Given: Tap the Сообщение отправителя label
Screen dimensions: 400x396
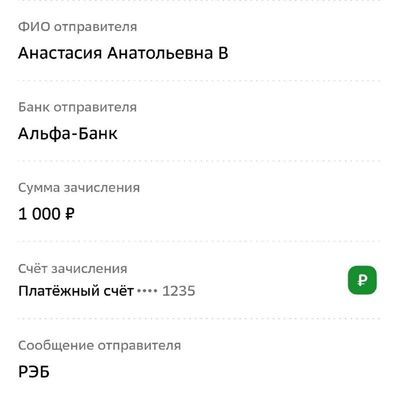Looking at the screenshot, I should pyautogui.click(x=99, y=345).
